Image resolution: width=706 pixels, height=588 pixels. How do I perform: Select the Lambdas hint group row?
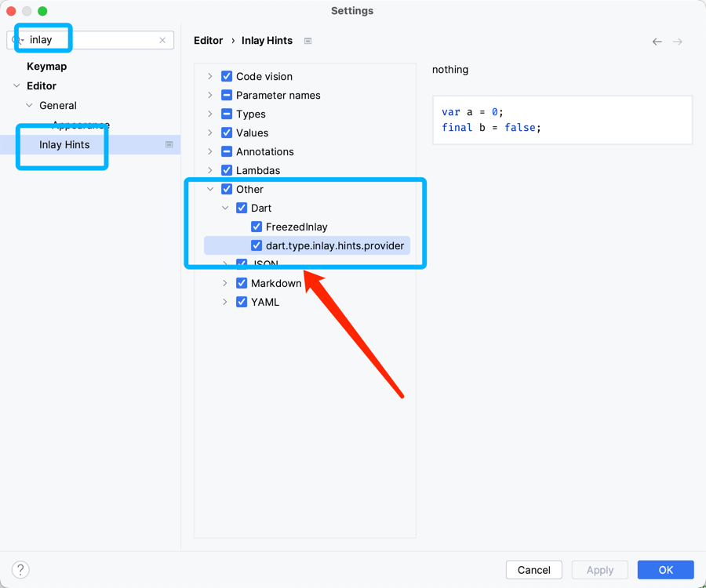258,170
